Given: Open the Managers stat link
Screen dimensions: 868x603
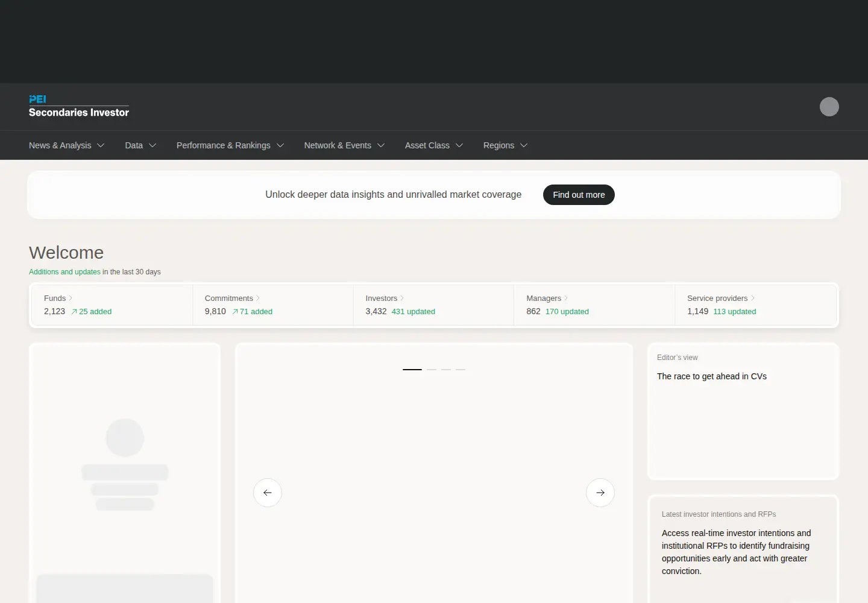Looking at the screenshot, I should (x=547, y=298).
